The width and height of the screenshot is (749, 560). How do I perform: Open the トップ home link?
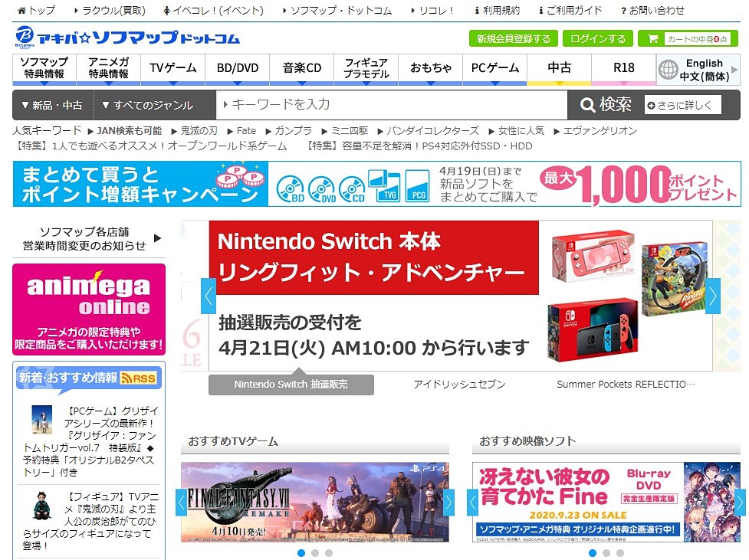tap(36, 10)
